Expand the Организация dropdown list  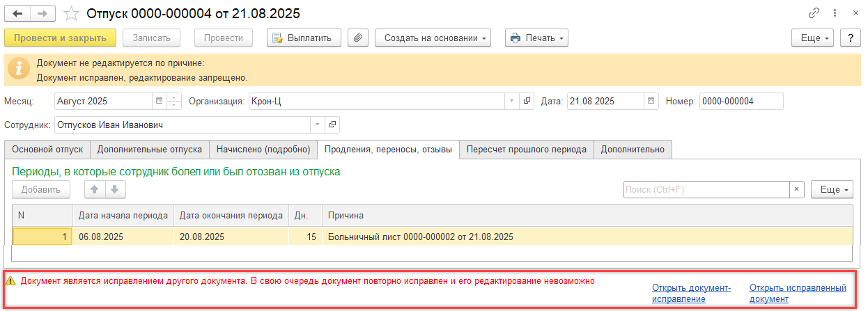(512, 101)
